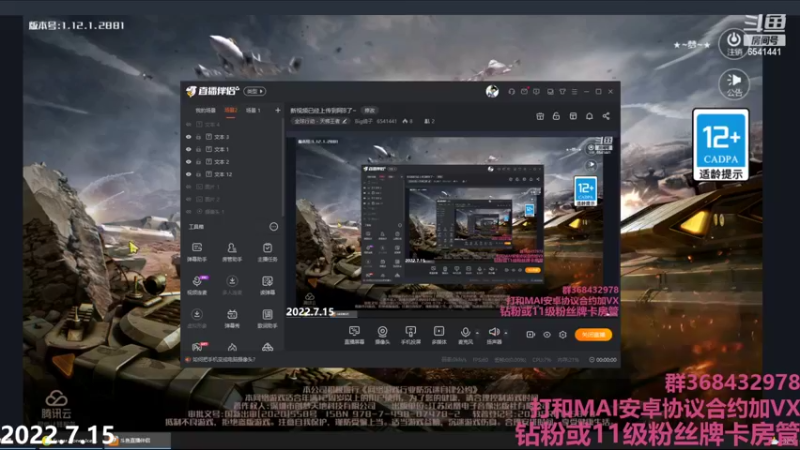This screenshot has width=800, height=450.
Task: Click the orange 关闭直播 button
Action: click(593, 335)
